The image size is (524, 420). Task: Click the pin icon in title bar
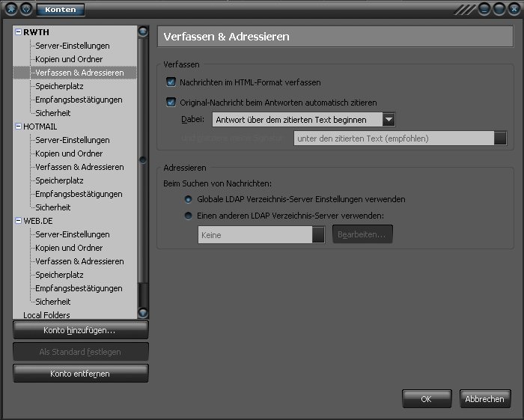click(10, 9)
